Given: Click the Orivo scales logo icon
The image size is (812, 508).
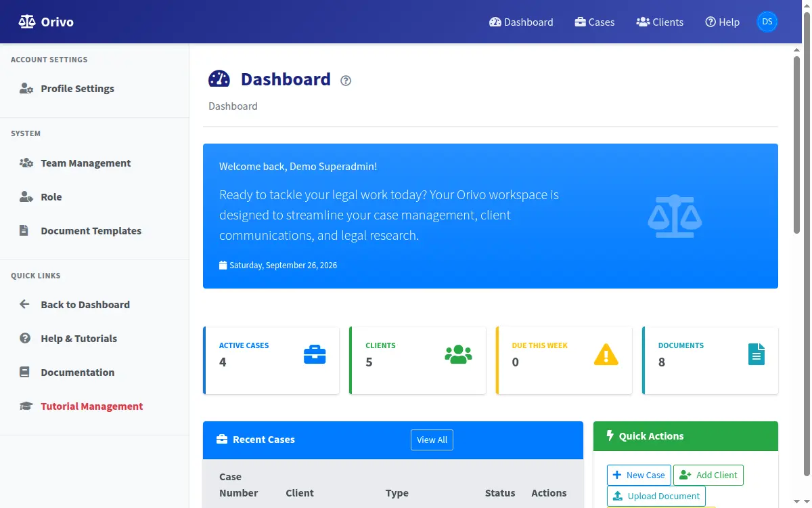Looking at the screenshot, I should coord(26,22).
